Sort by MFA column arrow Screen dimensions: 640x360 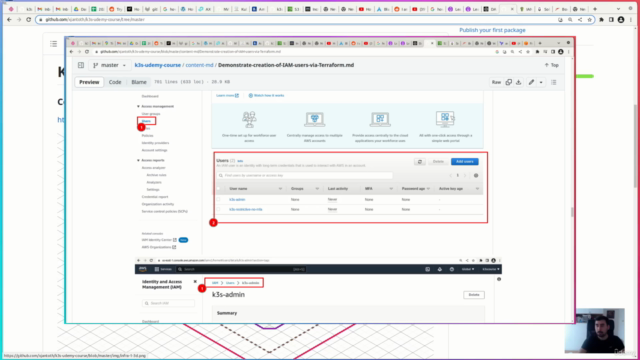[x=391, y=189]
